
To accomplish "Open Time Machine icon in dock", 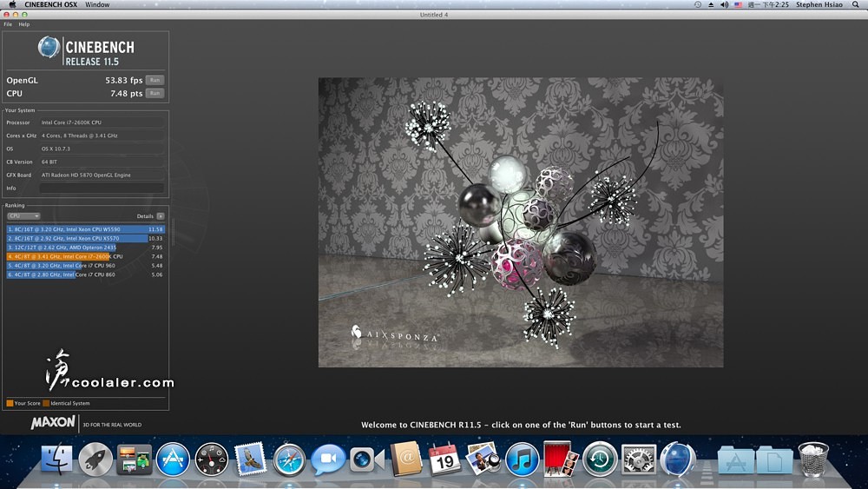I will [600, 459].
